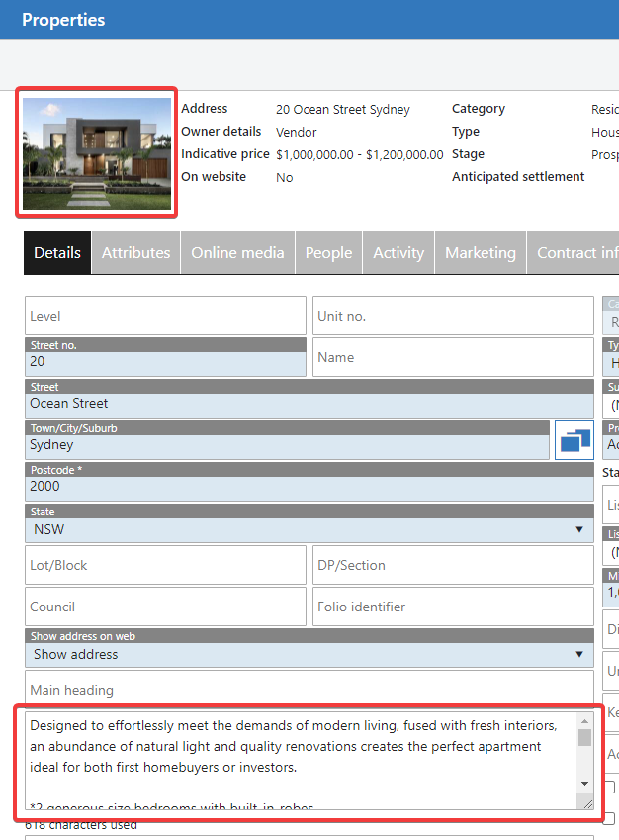Open the Marketing tab
Image resolution: width=619 pixels, height=840 pixels.
coord(480,253)
